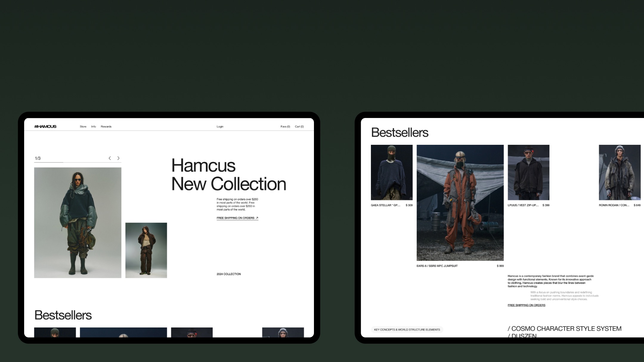Select LPUUS / VEST ZIP-UP product thumbnail
The width and height of the screenshot is (644, 362).
528,172
